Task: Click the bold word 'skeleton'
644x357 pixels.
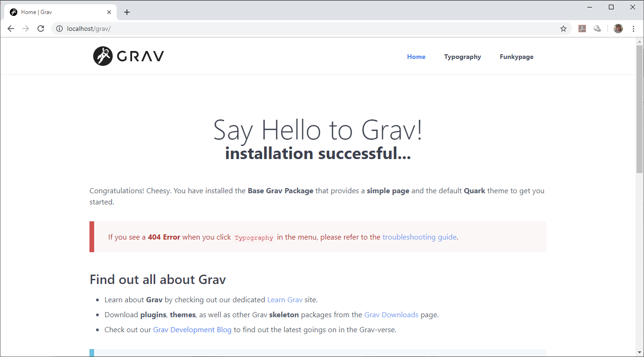Action: pyautogui.click(x=284, y=314)
